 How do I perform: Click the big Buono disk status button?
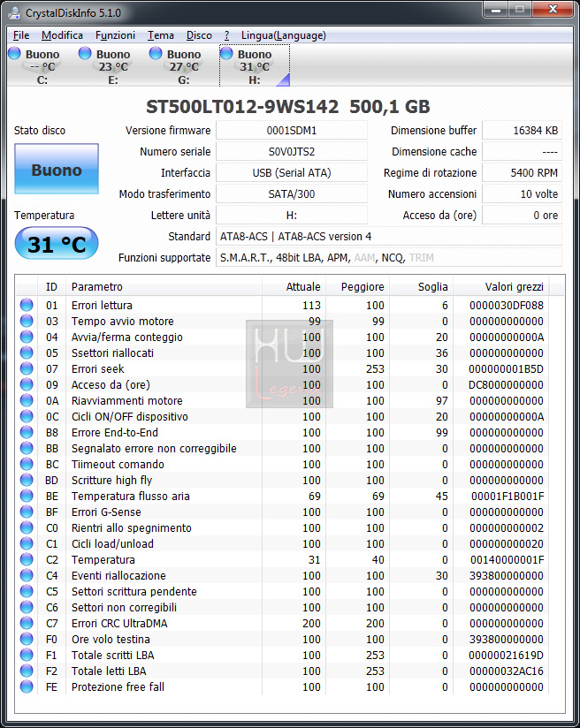coord(57,169)
